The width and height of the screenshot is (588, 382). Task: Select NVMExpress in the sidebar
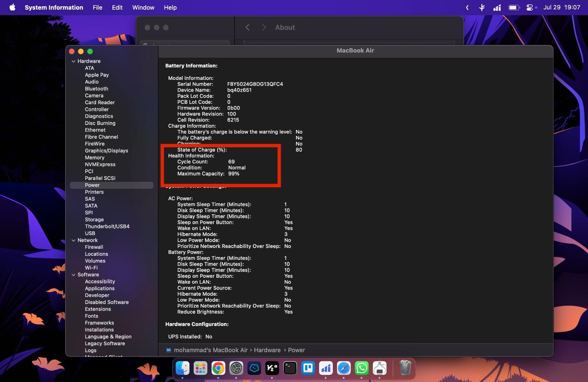coord(100,164)
